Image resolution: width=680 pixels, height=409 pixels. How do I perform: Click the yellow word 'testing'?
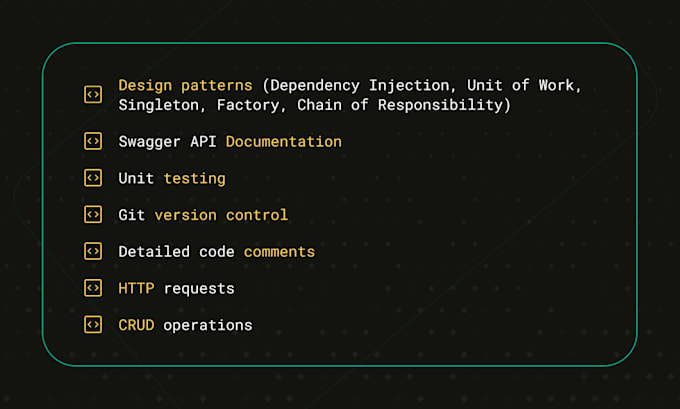click(x=195, y=179)
